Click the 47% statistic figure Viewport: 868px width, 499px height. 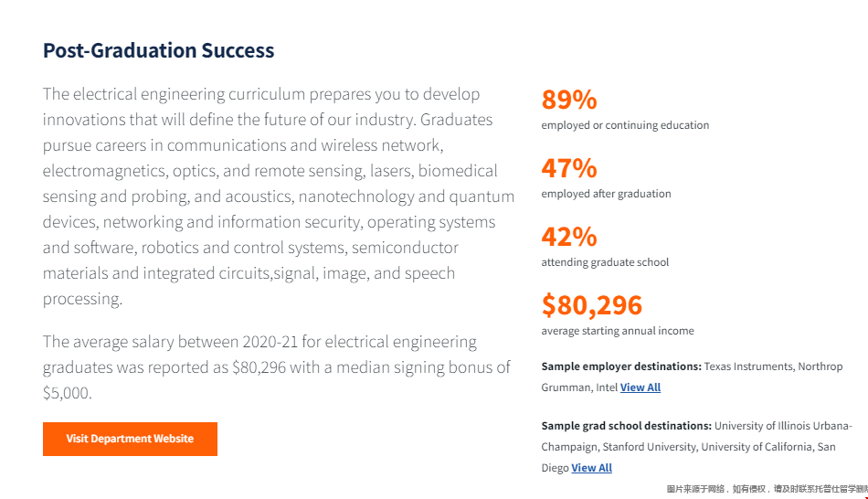click(569, 168)
